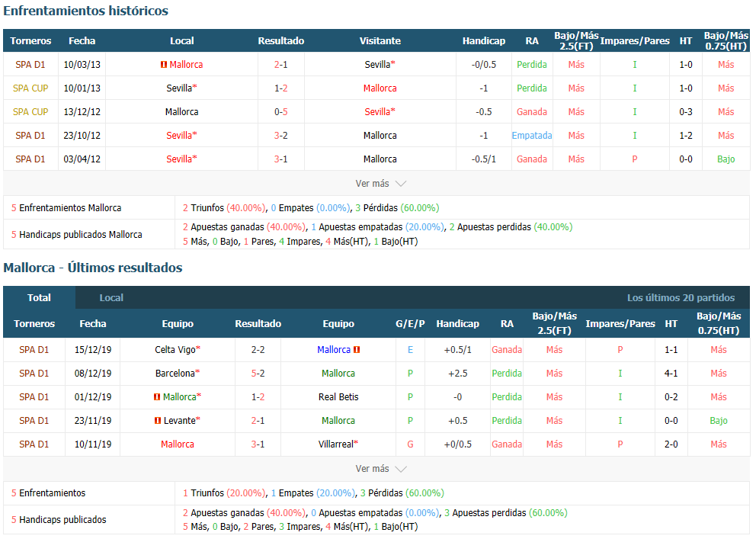This screenshot has height=539, width=756.
Task: Select 'Ganada' RA cell in Celta Vigo row
Action: (507, 349)
